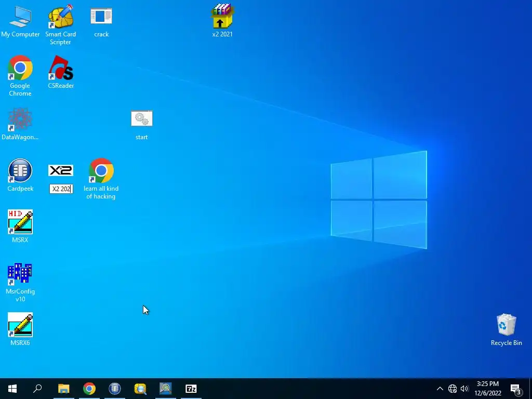The height and width of the screenshot is (399, 532).
Task: Click into the X2 202 rename field
Action: click(x=61, y=189)
